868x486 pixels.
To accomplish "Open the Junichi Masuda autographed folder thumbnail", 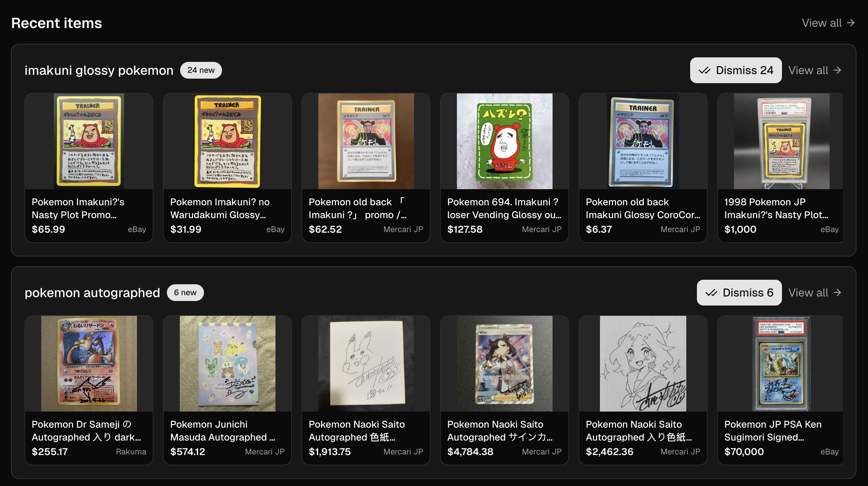I will tap(227, 364).
